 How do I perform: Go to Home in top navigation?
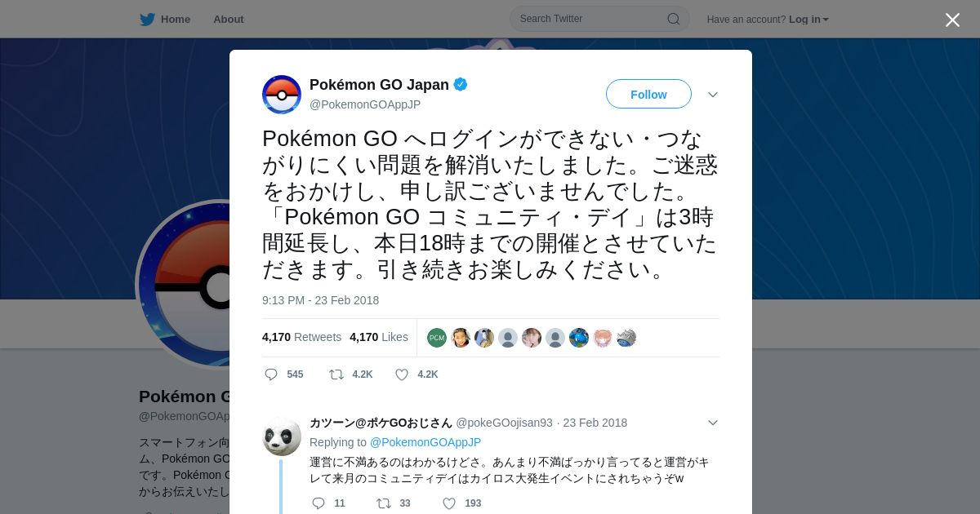[176, 19]
